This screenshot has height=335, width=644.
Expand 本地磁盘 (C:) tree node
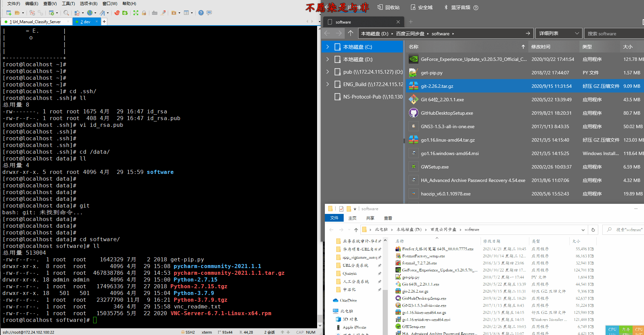click(x=328, y=47)
